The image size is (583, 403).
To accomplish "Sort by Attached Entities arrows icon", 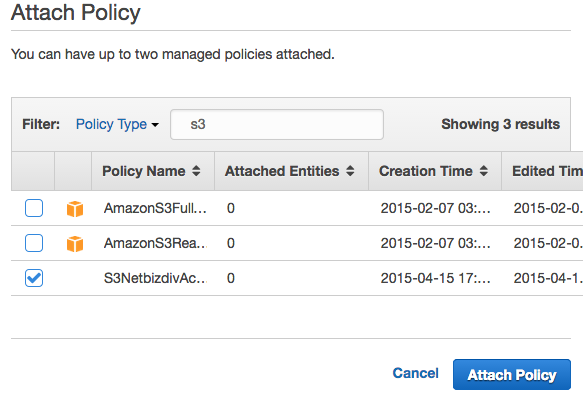I will [x=350, y=171].
